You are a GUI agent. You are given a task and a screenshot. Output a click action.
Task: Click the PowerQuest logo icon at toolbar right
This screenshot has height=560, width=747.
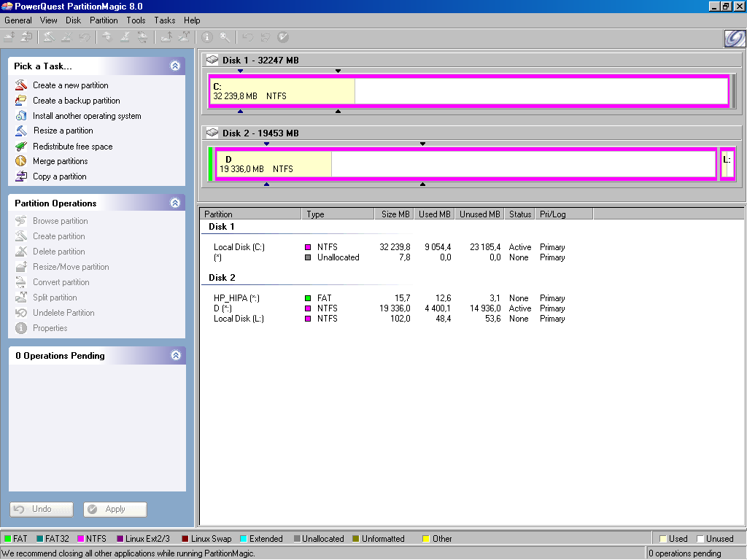(734, 38)
